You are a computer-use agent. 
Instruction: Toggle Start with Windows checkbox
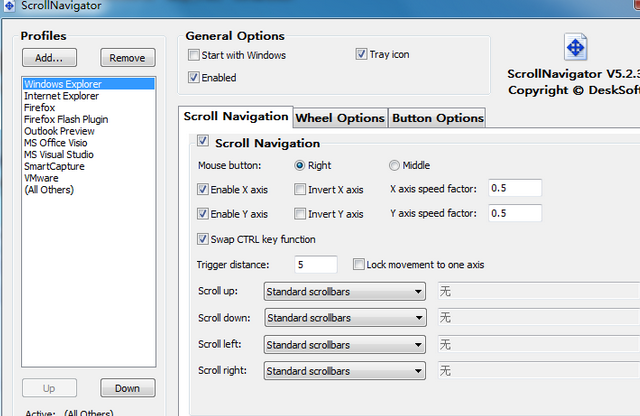194,55
